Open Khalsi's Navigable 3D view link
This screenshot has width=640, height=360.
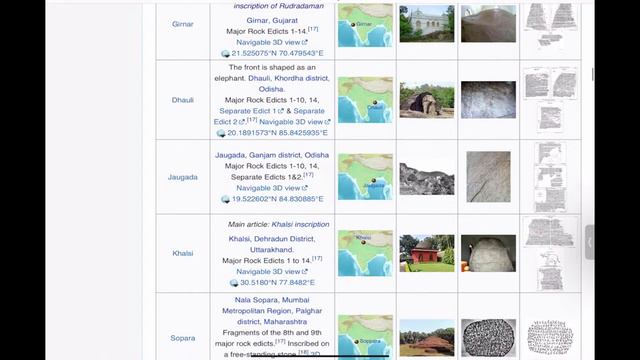[x=272, y=272]
